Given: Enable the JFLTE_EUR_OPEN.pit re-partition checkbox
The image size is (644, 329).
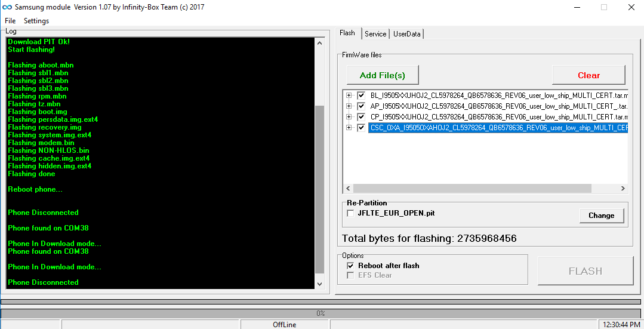Looking at the screenshot, I should [350, 213].
